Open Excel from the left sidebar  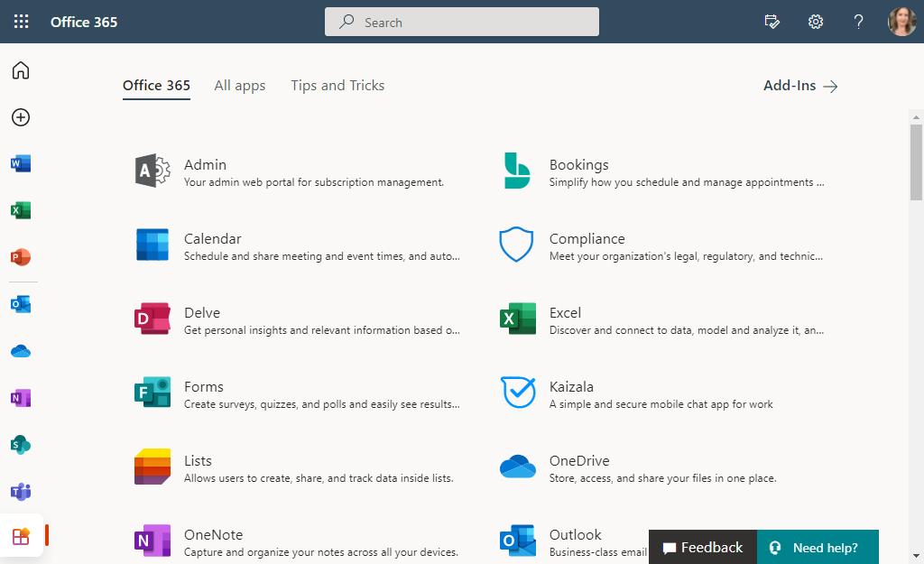click(21, 210)
